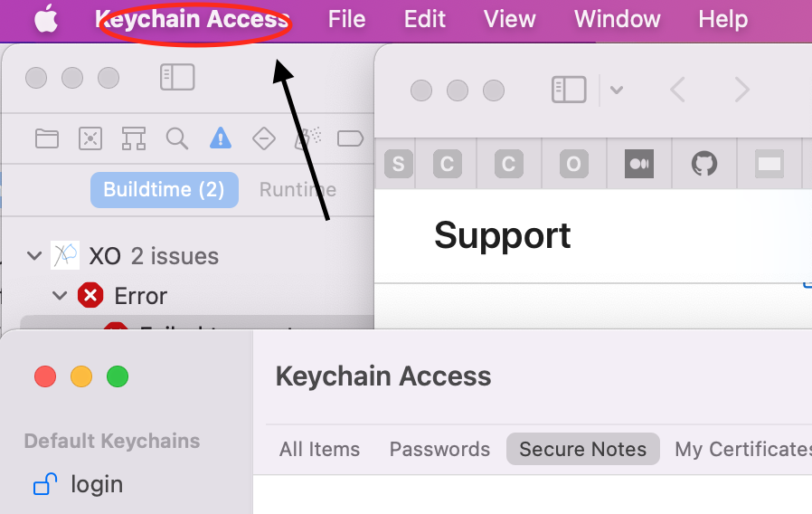Toggle the Safari sidebar button
The height and width of the screenshot is (514, 812).
coord(569,90)
